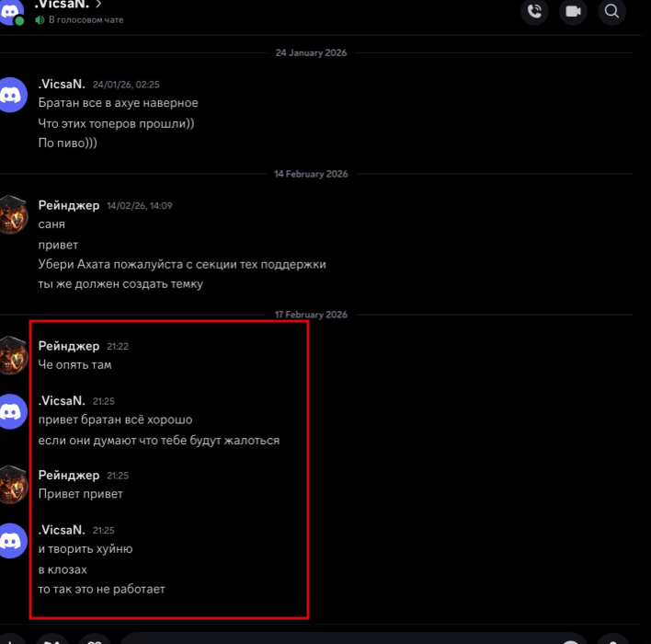Viewport: 651px width, 644px height.
Task: Select message 'саня'
Action: coord(51,224)
